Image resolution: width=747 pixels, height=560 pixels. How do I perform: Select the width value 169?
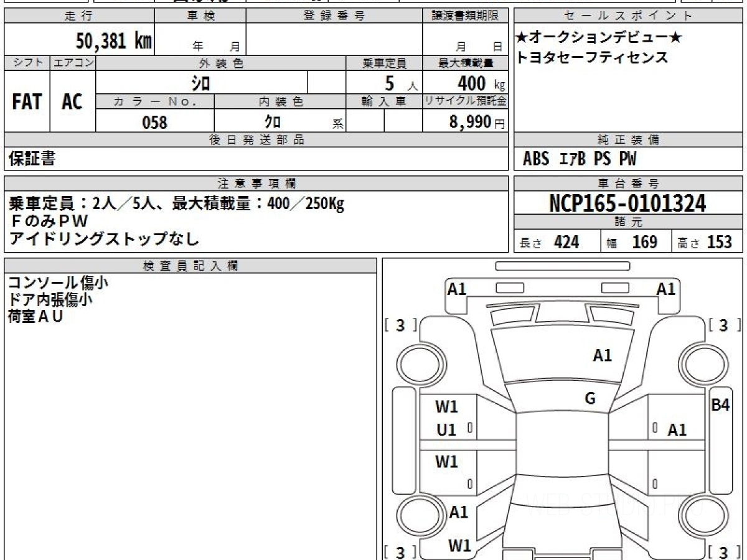[644, 242]
